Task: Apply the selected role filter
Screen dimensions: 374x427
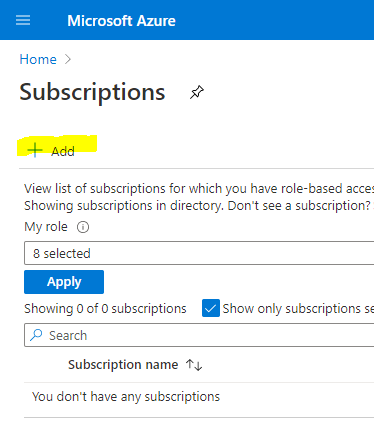Action: 64,282
